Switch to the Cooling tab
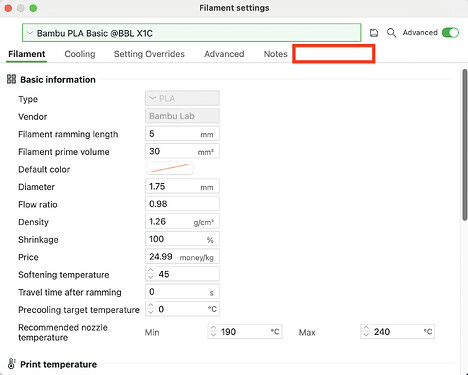The height and width of the screenshot is (375, 468). click(x=80, y=54)
